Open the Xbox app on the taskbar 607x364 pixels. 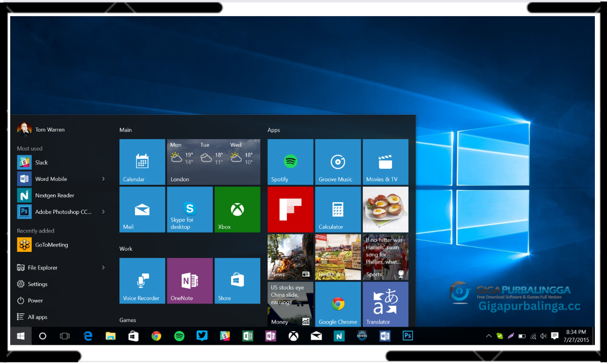click(x=293, y=336)
